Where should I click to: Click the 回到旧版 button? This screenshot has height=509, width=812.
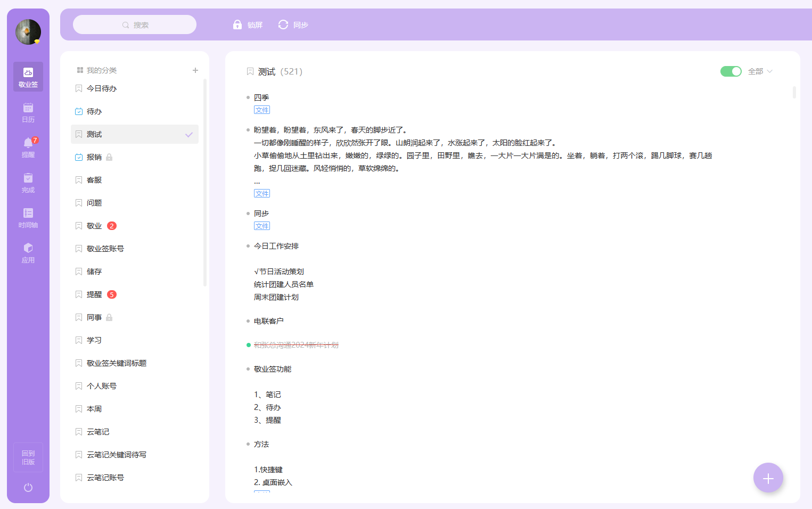[x=28, y=457]
